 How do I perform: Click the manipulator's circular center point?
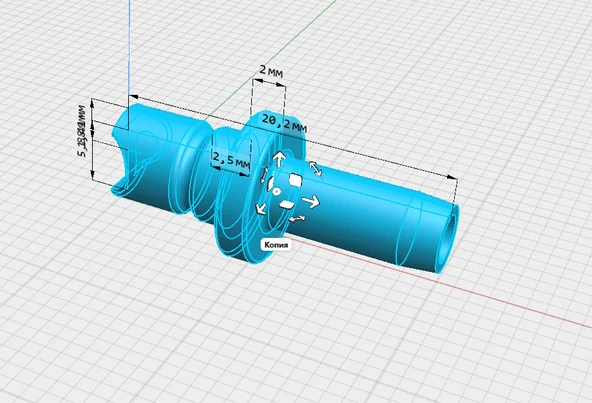(276, 192)
